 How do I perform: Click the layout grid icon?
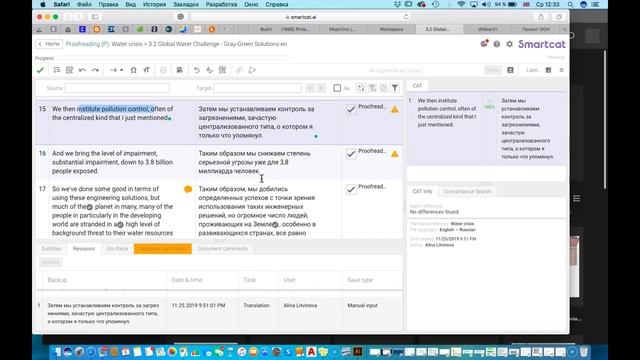[549, 70]
